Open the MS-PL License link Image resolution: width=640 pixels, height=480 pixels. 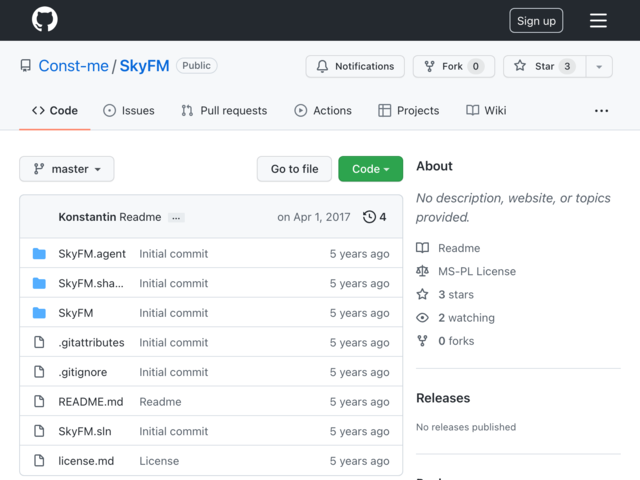[x=477, y=271]
